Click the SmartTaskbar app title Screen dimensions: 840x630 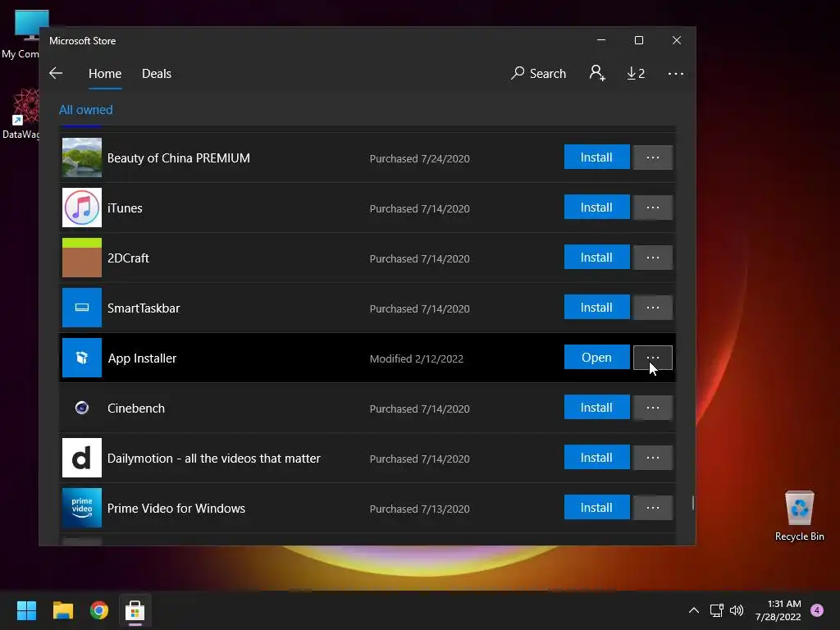[144, 308]
